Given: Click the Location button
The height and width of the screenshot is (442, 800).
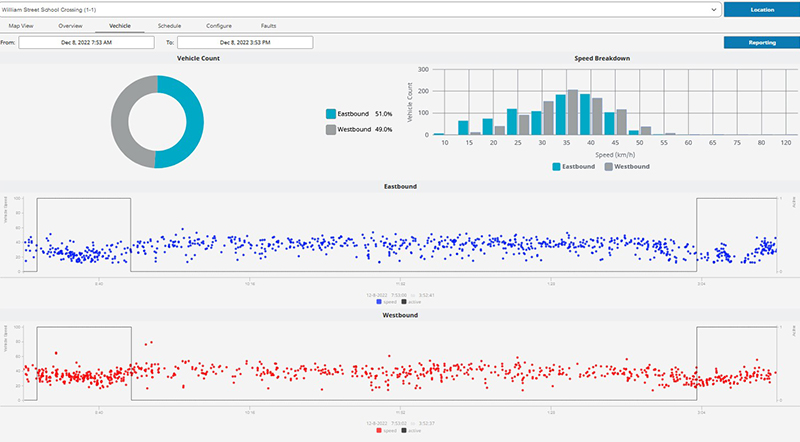Looking at the screenshot, I should (760, 9).
